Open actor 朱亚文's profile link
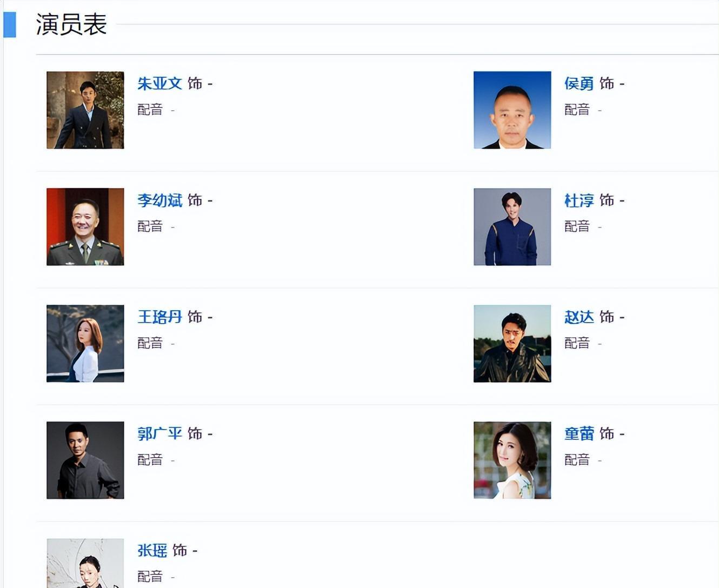Viewport: 719px width, 588px height. click(159, 84)
